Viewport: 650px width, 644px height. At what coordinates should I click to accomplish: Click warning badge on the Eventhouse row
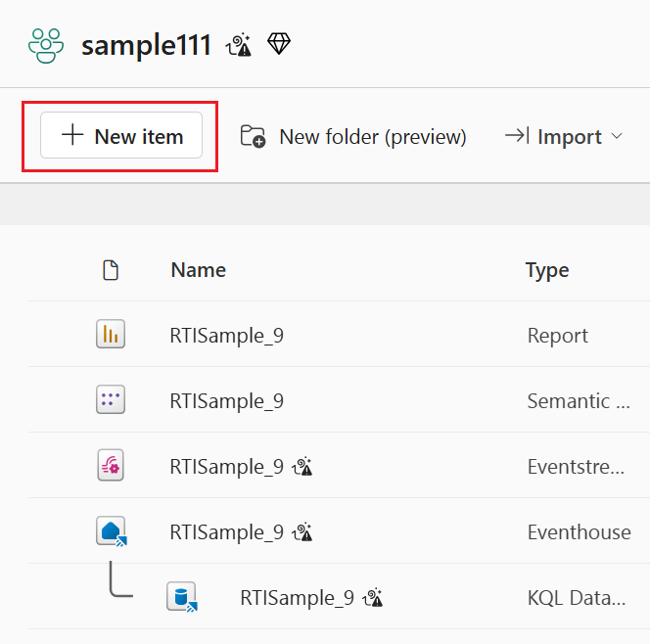click(x=302, y=531)
